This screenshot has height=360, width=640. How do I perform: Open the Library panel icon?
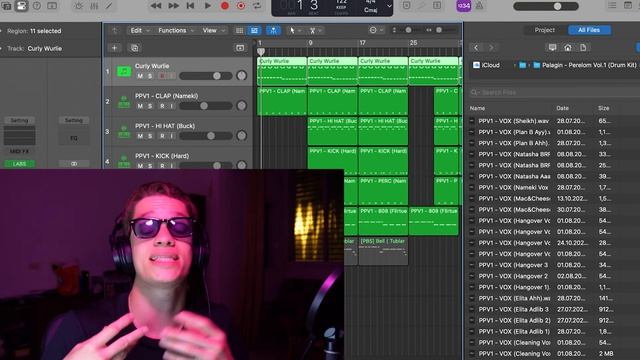click(x=6, y=6)
